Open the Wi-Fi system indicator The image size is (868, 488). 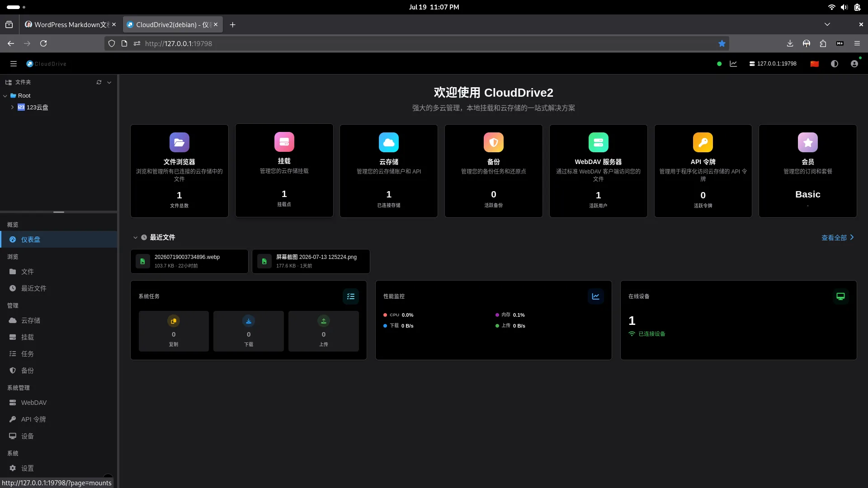(x=831, y=7)
